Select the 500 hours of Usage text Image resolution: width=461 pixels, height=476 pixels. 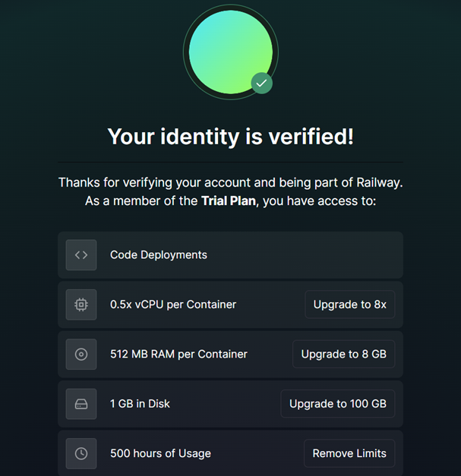[x=160, y=453]
